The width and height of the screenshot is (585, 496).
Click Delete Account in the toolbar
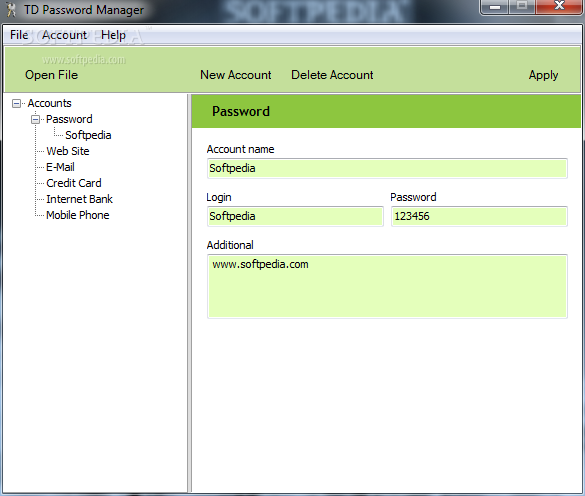click(332, 75)
